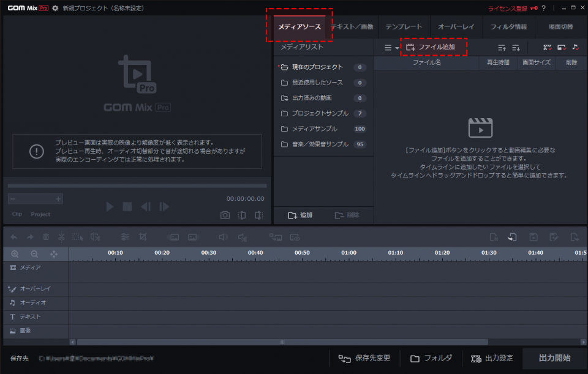588x374 pixels.
Task: Sort by the 画面サイズ column header
Action: (537, 62)
